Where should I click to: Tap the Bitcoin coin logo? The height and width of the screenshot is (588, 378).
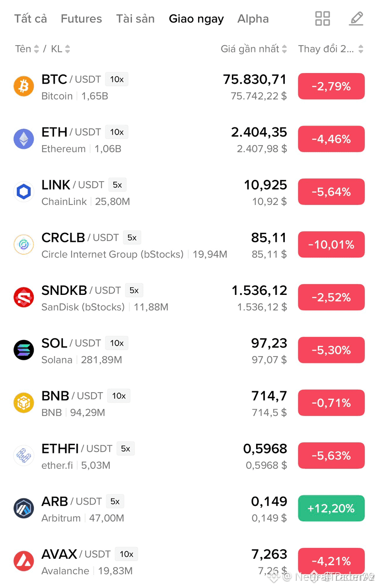pos(24,86)
